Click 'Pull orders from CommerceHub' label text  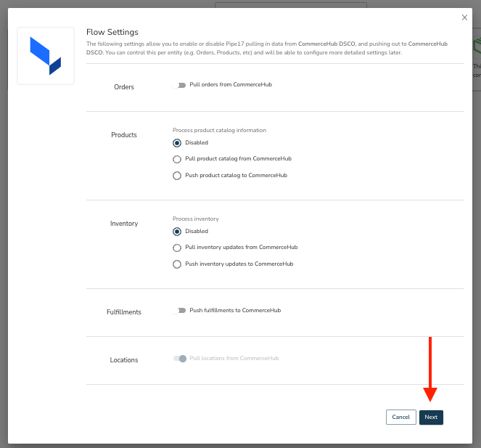[231, 84]
